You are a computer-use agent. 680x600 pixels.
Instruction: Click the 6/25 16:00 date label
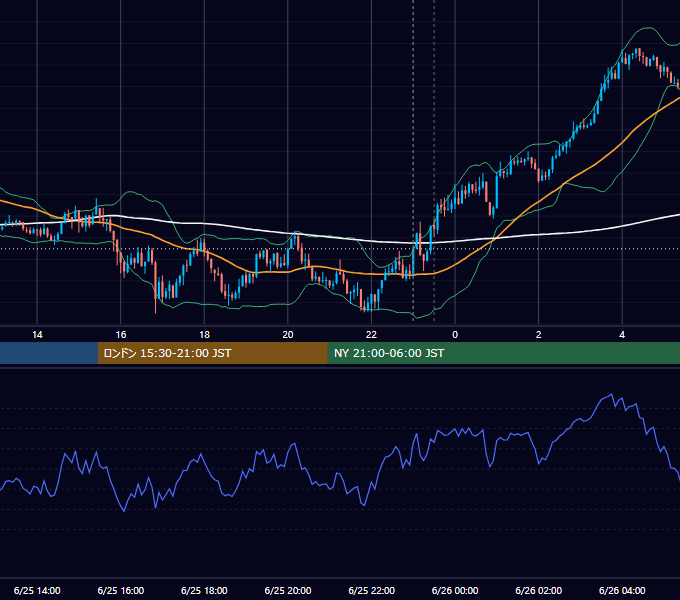121,590
